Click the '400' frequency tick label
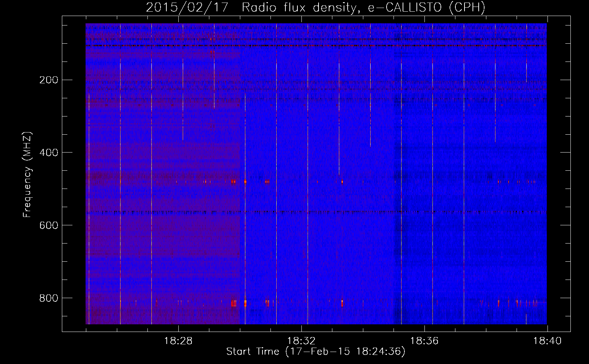This screenshot has height=364, width=589. [48, 153]
